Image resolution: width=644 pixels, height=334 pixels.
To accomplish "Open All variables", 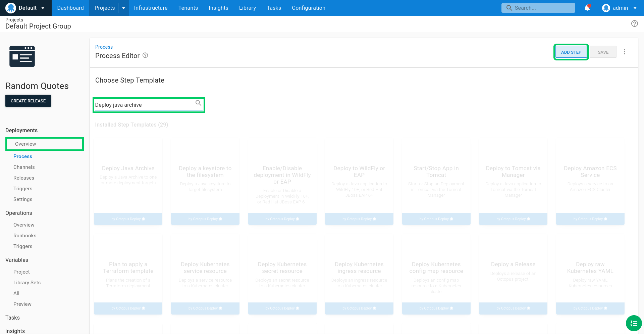I will click(x=16, y=293).
